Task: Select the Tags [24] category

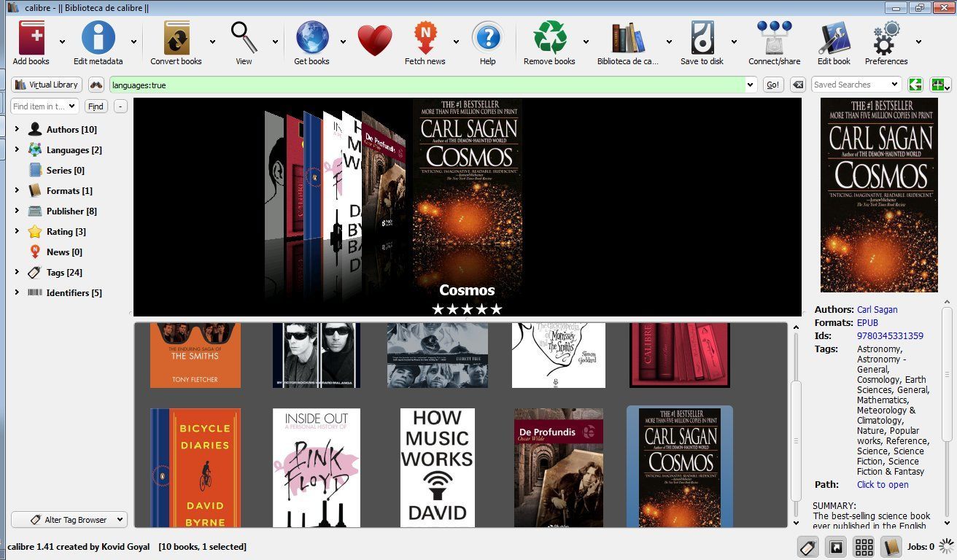Action: point(64,272)
